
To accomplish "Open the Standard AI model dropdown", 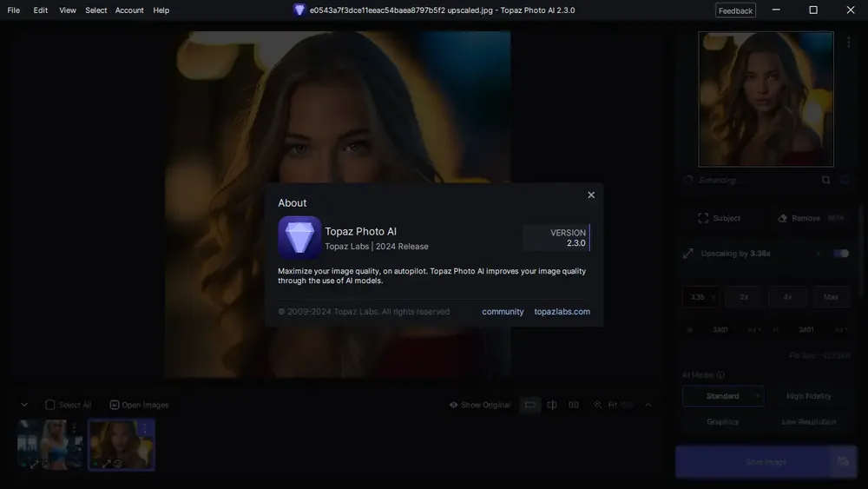I will click(x=723, y=396).
